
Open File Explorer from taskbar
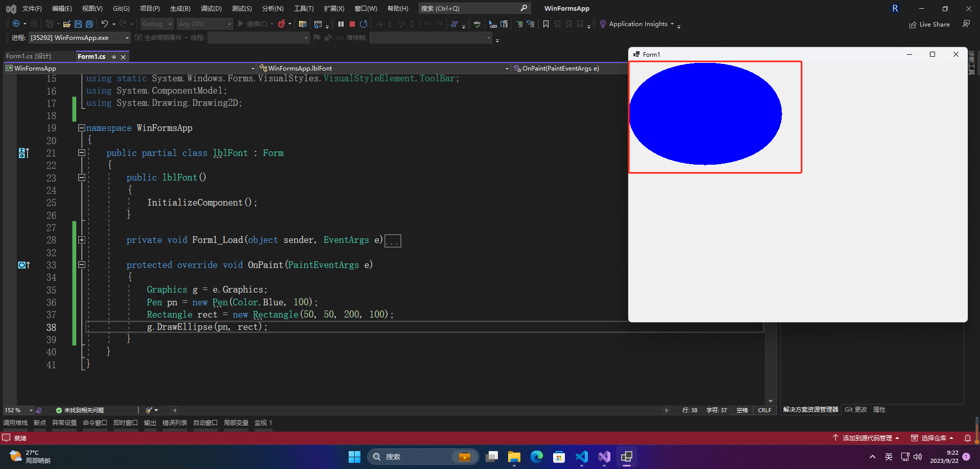pos(514,457)
